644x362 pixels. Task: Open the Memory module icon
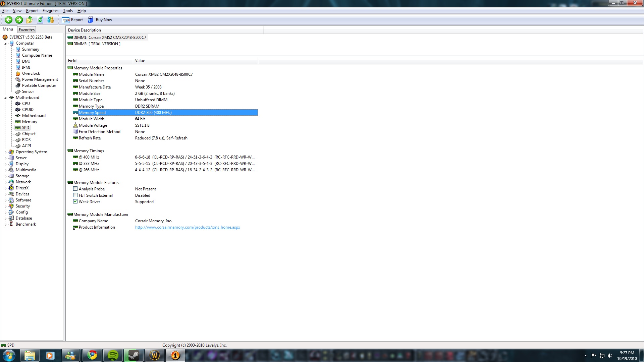tap(18, 122)
